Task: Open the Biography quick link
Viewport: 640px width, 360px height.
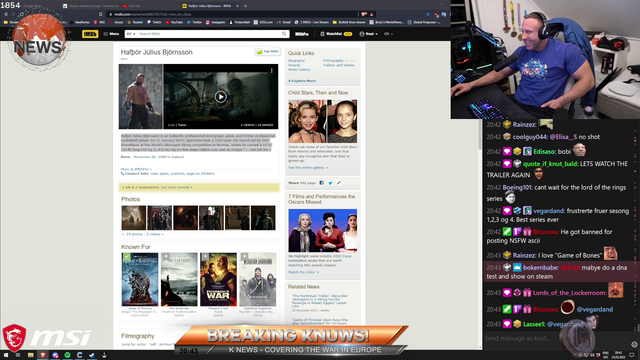Action: click(297, 60)
